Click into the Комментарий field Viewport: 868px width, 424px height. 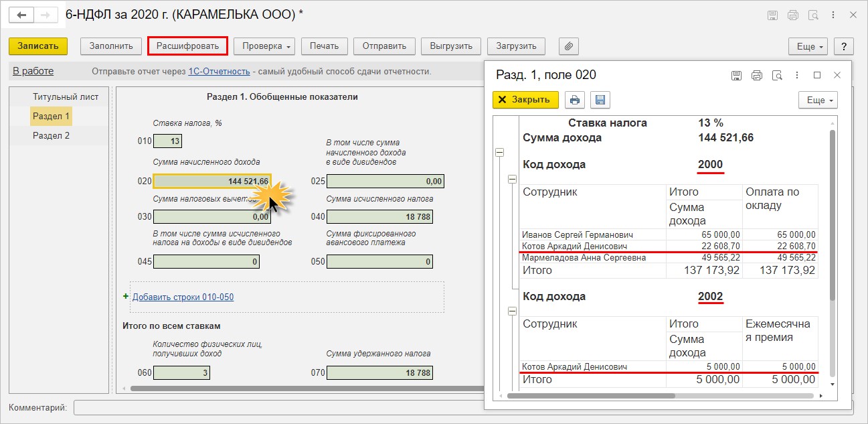click(465, 407)
